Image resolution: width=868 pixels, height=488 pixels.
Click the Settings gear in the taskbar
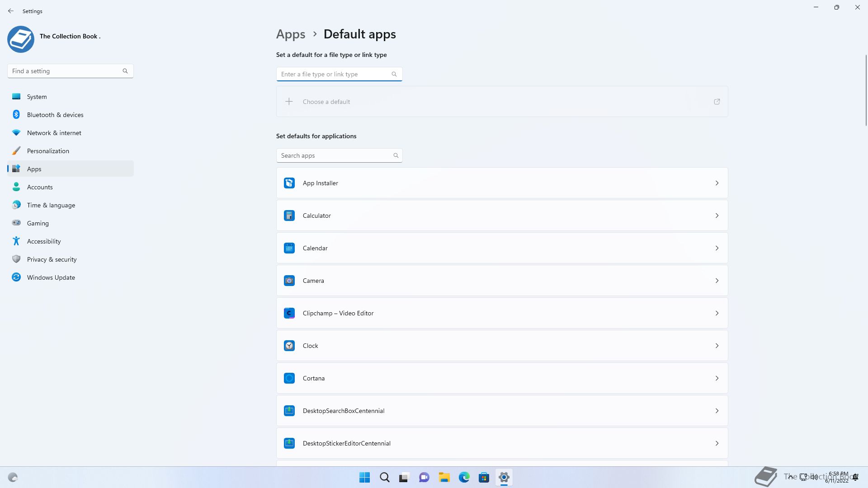point(504,477)
